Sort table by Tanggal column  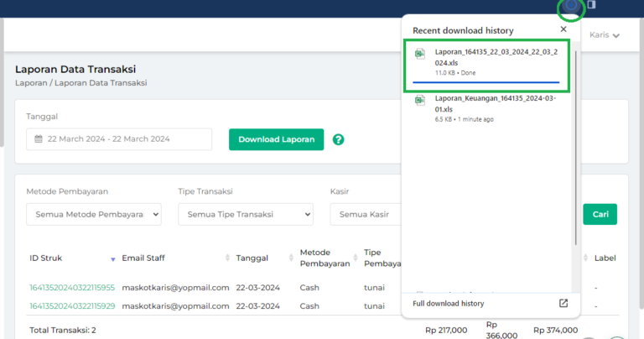(x=286, y=258)
